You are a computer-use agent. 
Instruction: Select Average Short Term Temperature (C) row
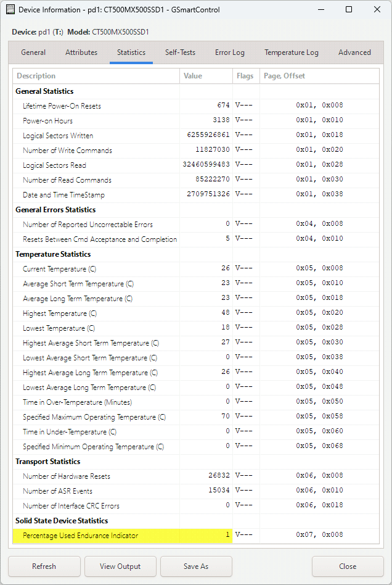pos(196,283)
